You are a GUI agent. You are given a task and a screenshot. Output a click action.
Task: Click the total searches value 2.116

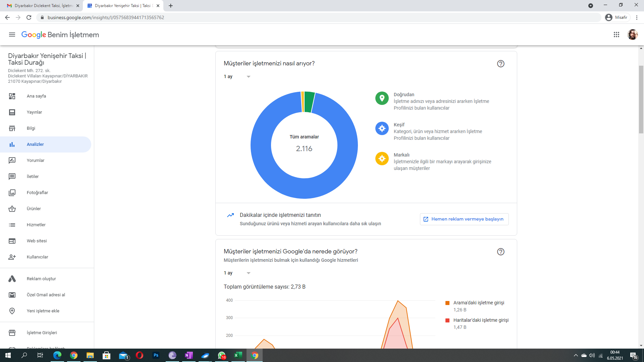coord(304,148)
